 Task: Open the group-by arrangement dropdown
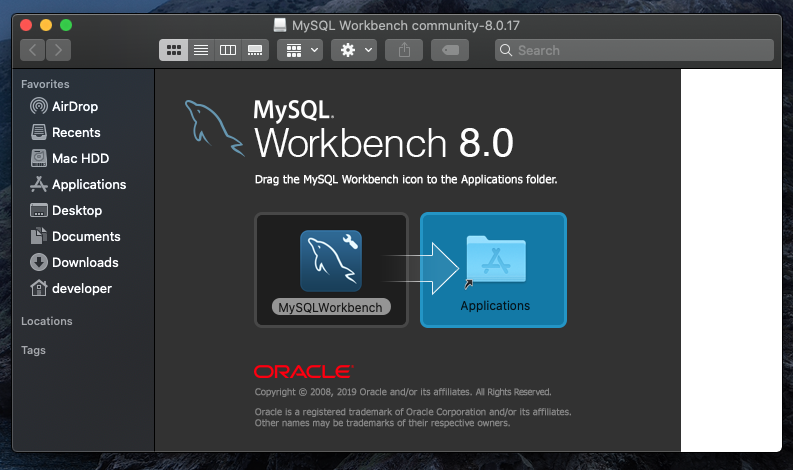[300, 50]
